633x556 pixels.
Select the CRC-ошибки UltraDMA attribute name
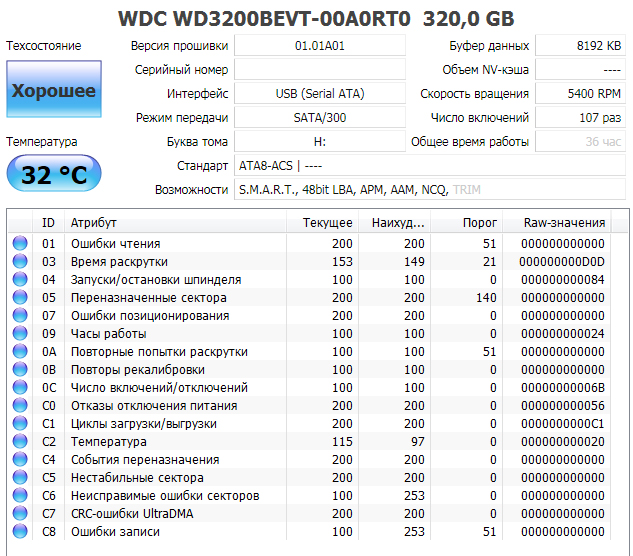tap(132, 514)
